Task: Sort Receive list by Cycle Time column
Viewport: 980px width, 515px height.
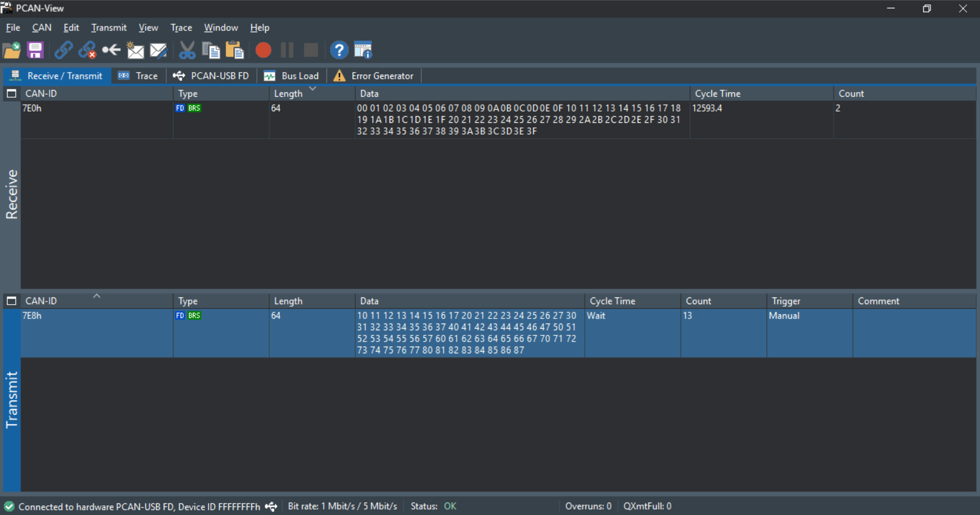Action: tap(761, 94)
